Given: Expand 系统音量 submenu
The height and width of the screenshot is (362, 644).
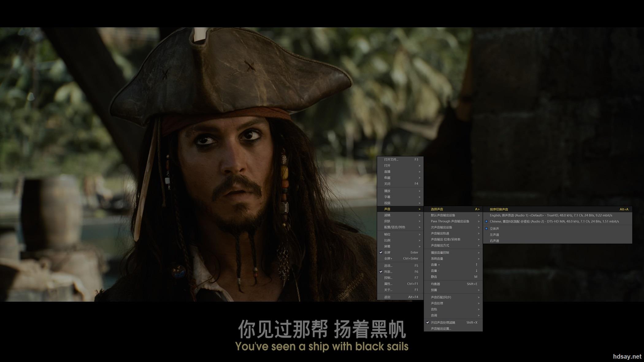Looking at the screenshot, I should tap(453, 259).
